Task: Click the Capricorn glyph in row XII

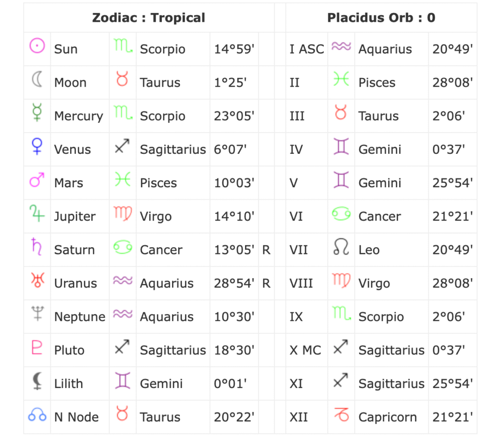Action: tap(342, 414)
